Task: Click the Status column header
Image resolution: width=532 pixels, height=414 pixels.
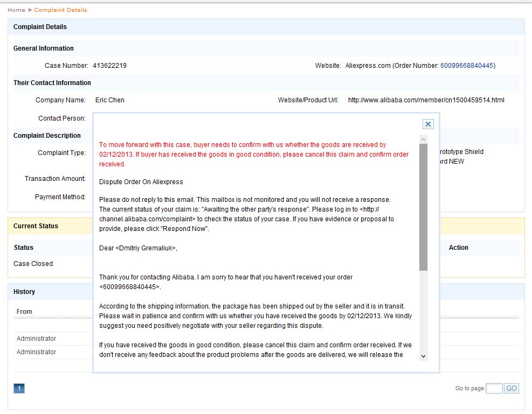Action: coord(23,248)
